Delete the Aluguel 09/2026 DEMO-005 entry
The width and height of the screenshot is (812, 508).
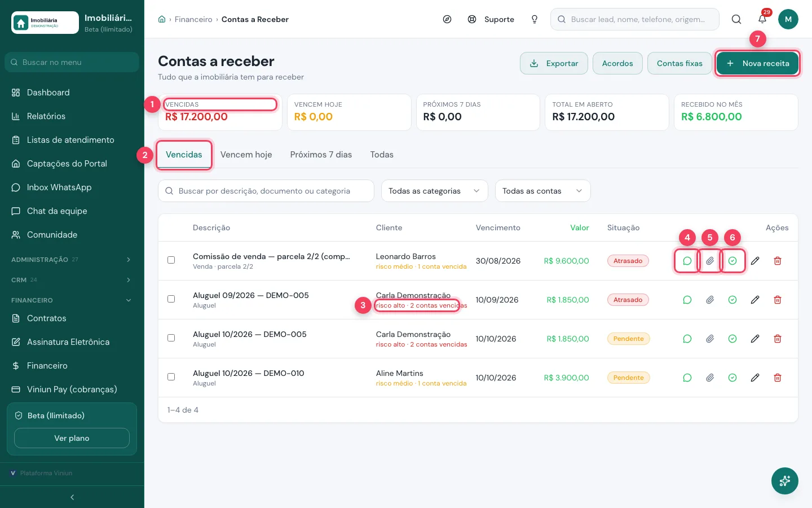point(778,300)
